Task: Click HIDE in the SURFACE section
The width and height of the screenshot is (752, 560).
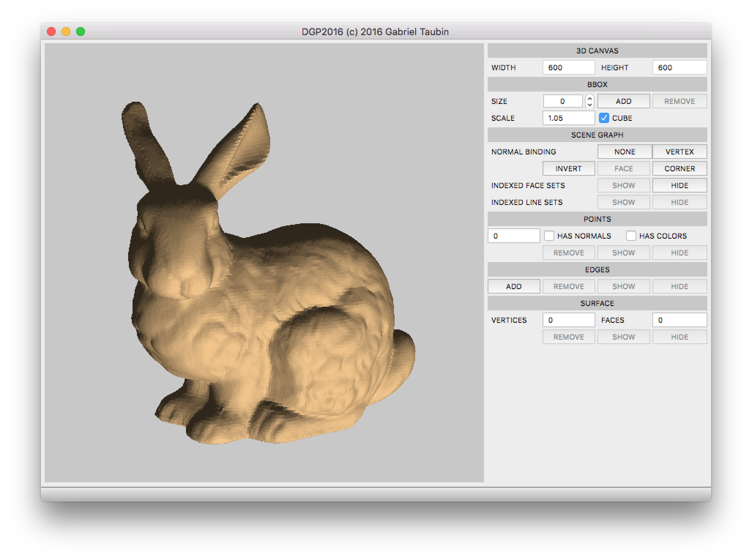Action: [x=680, y=337]
